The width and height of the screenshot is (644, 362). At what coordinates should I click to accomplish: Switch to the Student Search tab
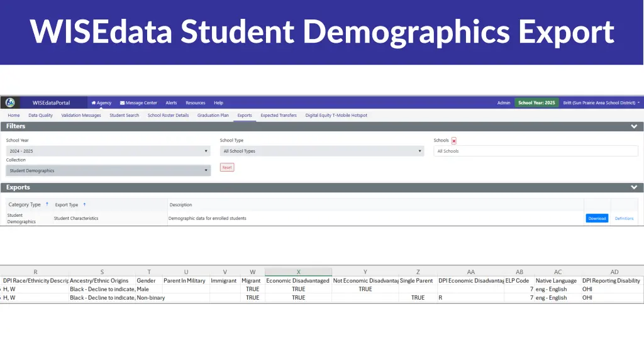coord(124,116)
